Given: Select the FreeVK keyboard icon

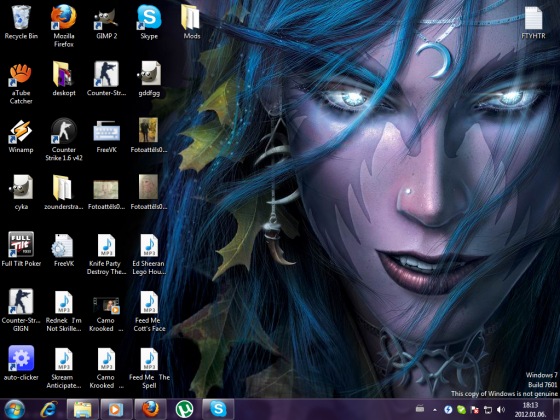Looking at the screenshot, I should click(x=106, y=136).
